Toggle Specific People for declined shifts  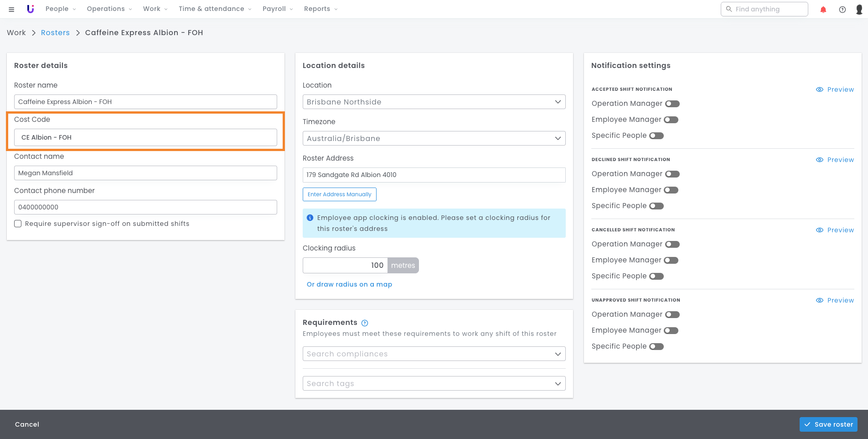[x=656, y=206]
